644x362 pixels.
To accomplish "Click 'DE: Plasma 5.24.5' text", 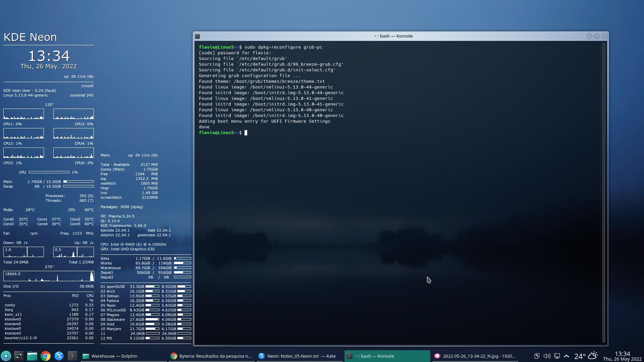I will tap(117, 217).
